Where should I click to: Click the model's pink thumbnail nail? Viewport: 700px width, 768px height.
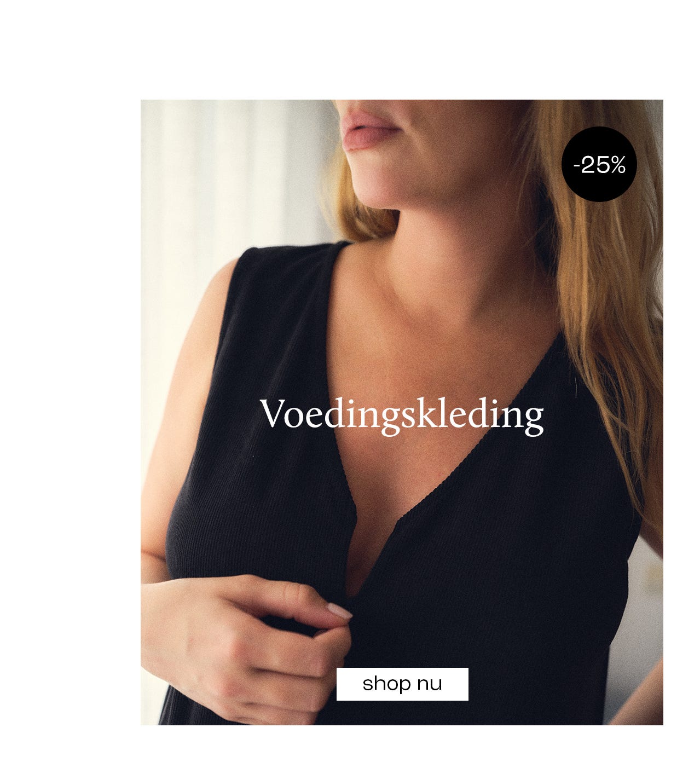coord(339,611)
